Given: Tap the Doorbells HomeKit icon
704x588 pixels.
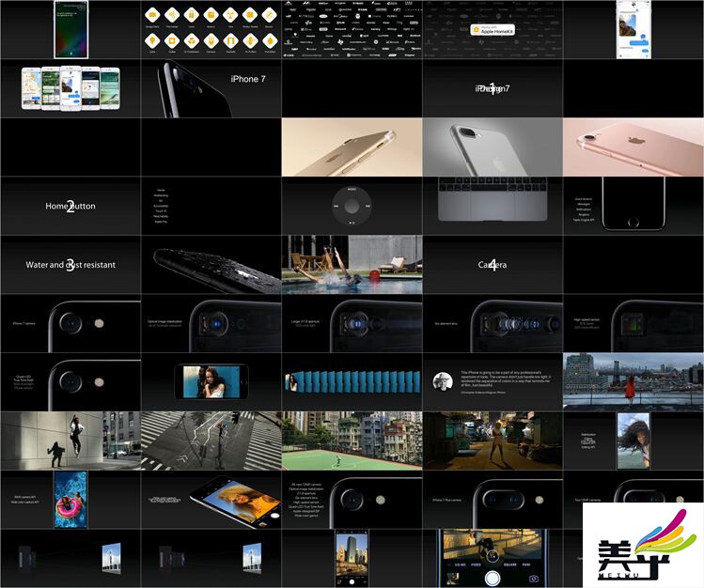Looking at the screenshot, I should (230, 40).
